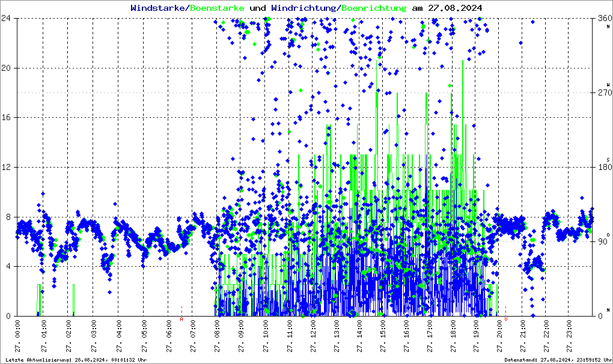
Task: Click the 'W' compass label at 270
Action: (x=608, y=85)
